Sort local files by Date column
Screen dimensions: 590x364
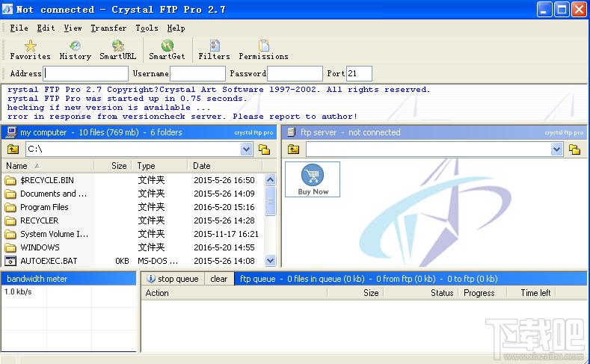pos(225,166)
